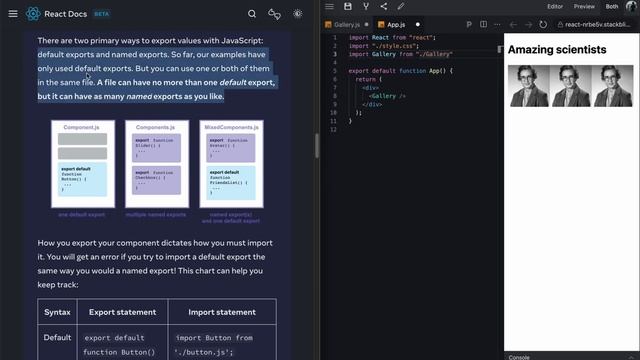Click the React logo icon
640x360 pixels.
(33, 14)
